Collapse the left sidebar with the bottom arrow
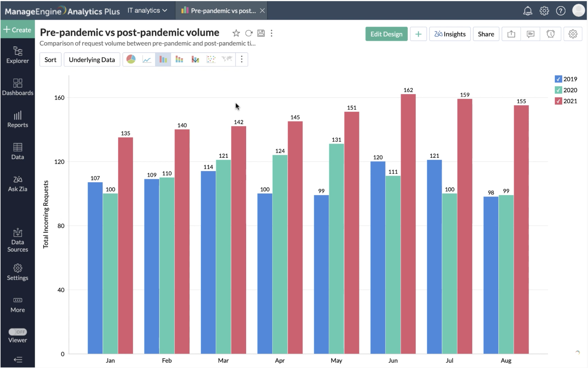Image resolution: width=588 pixels, height=368 pixels. pos(18,360)
